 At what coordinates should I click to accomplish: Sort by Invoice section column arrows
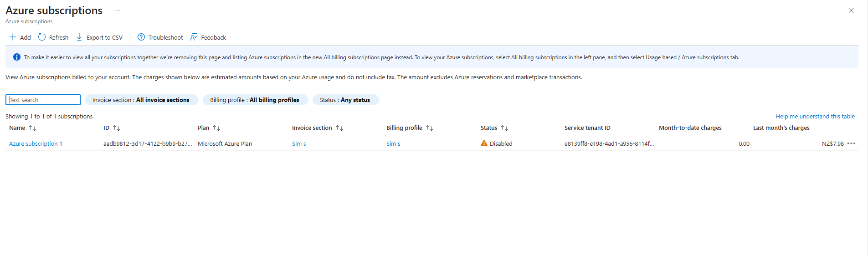[339, 128]
